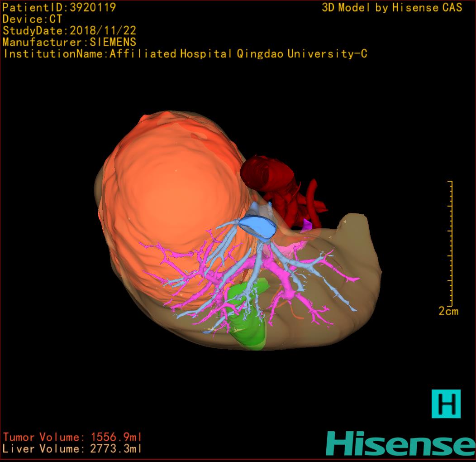The width and height of the screenshot is (476, 462).
Task: Select the Tumor Volume 1556.9ml readout
Action: pyautogui.click(x=72, y=437)
